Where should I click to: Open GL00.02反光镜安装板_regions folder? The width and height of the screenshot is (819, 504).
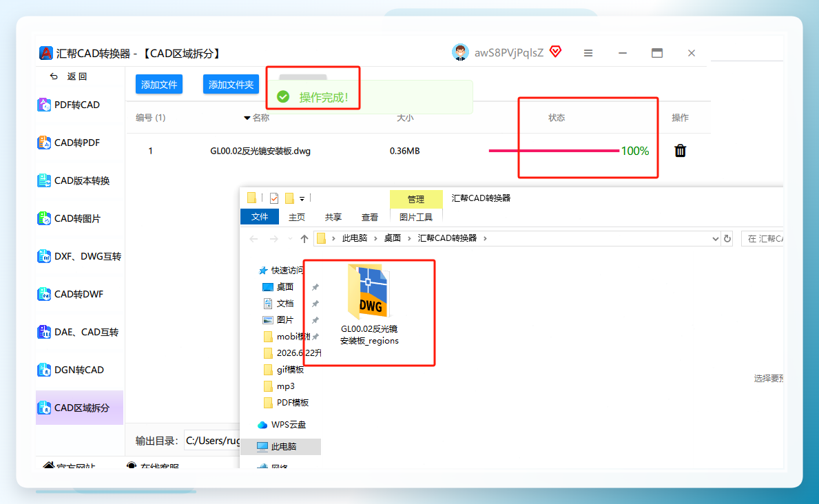pyautogui.click(x=369, y=306)
